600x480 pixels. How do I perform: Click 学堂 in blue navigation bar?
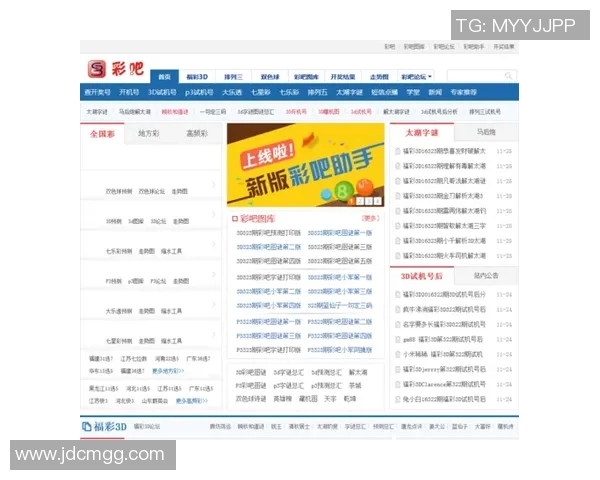[x=413, y=92]
